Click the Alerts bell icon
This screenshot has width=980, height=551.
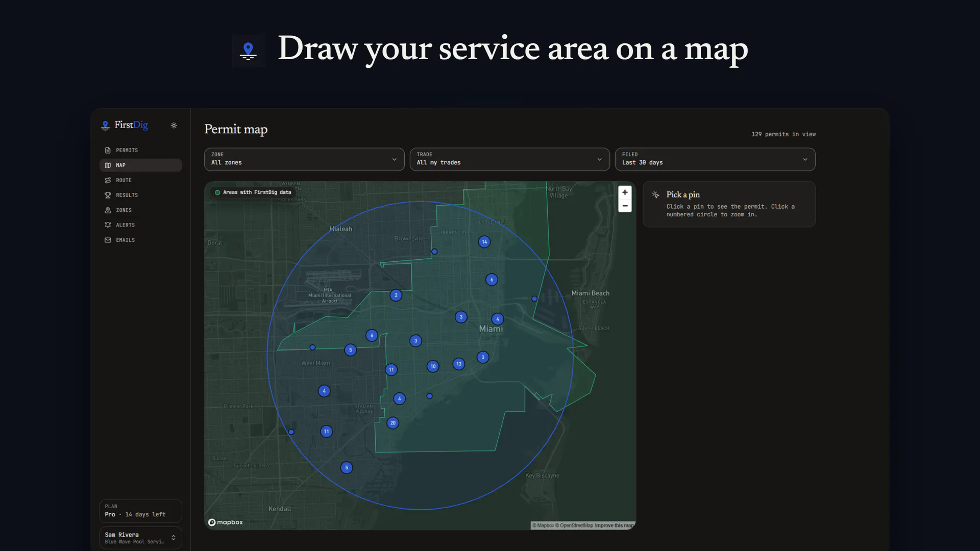tap(108, 225)
